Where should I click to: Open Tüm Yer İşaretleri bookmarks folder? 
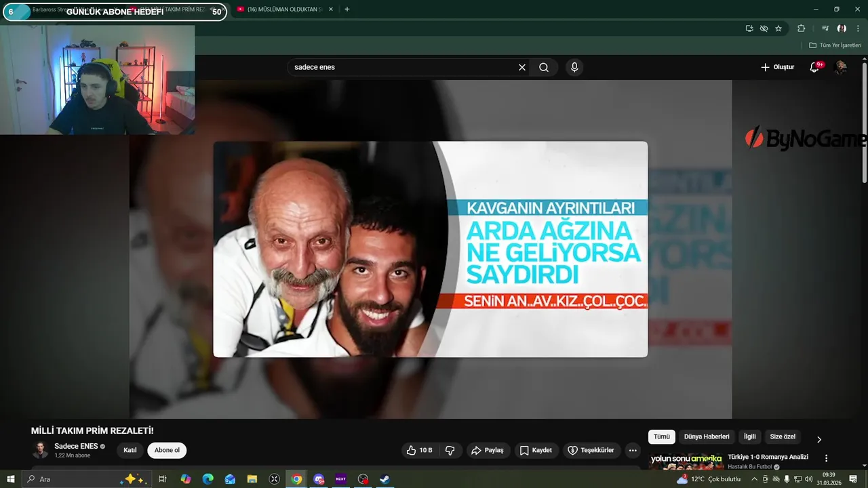(x=835, y=45)
